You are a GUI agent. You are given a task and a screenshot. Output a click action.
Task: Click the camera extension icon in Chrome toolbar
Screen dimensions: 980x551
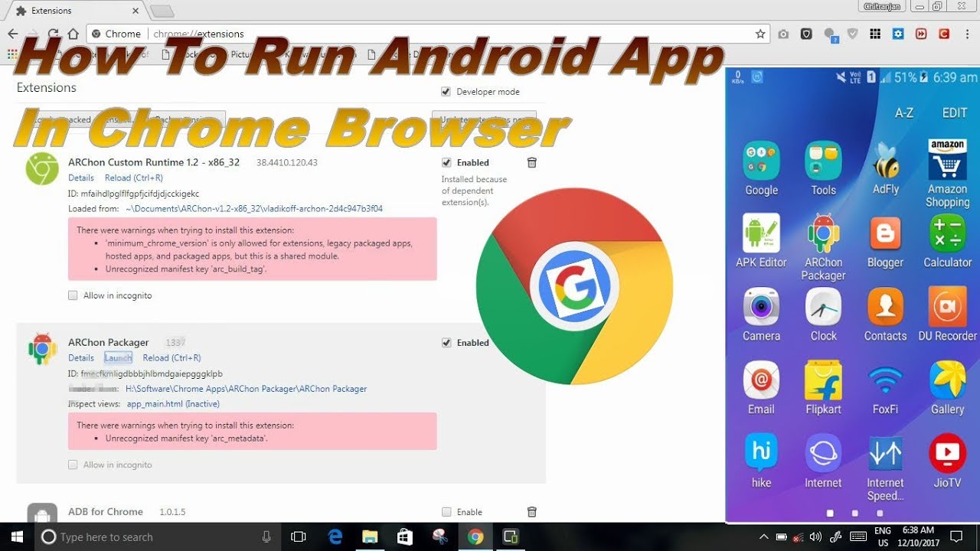click(x=783, y=34)
